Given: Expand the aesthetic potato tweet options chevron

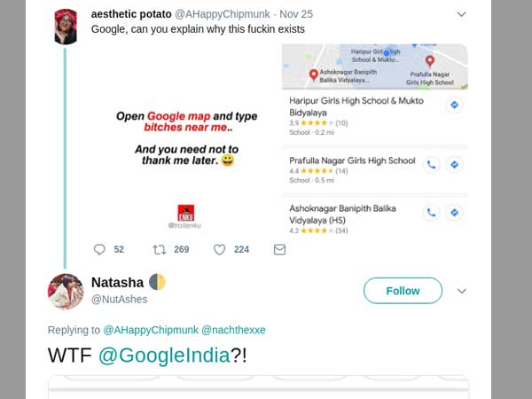Looking at the screenshot, I should coord(461,14).
